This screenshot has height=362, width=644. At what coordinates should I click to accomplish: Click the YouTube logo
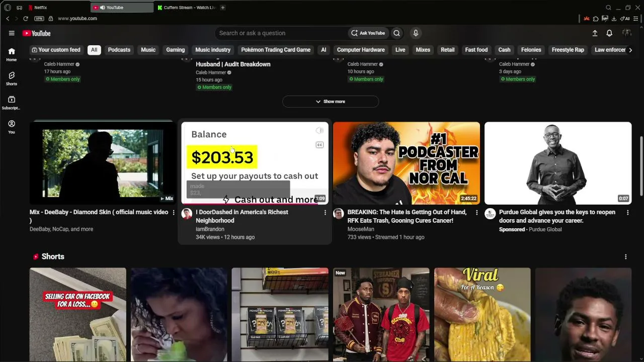pos(37,33)
